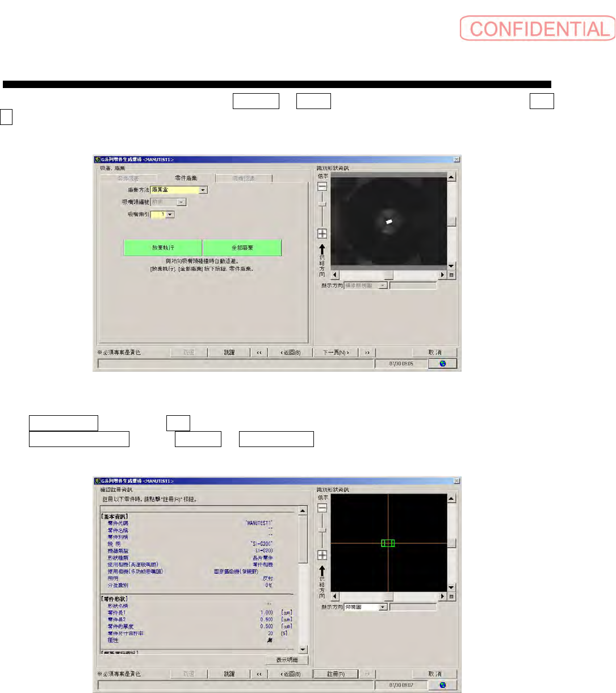Click zoom-out minus icon in discard window

click(x=322, y=186)
